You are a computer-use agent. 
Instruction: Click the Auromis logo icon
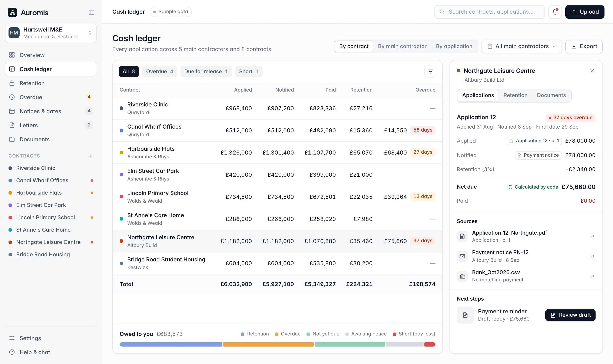click(12, 12)
